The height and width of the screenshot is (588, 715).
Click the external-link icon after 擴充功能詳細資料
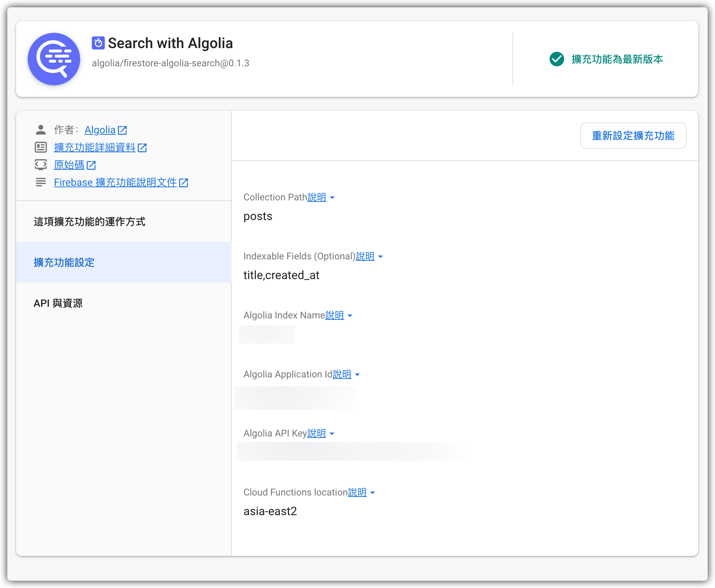click(142, 148)
